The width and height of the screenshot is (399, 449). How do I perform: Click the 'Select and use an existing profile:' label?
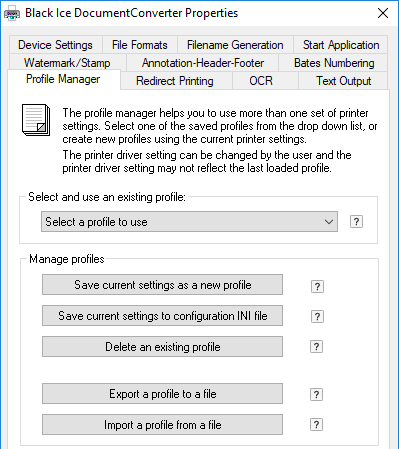point(107,197)
